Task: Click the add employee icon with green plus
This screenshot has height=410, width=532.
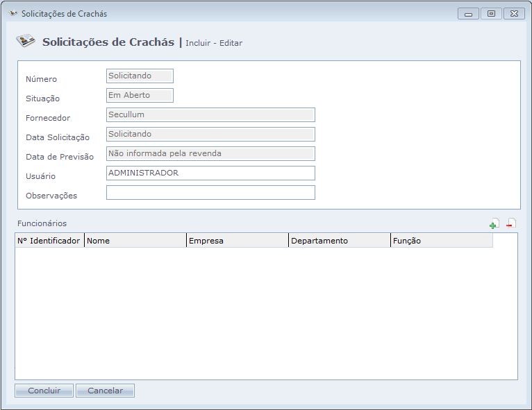Action: click(x=494, y=224)
